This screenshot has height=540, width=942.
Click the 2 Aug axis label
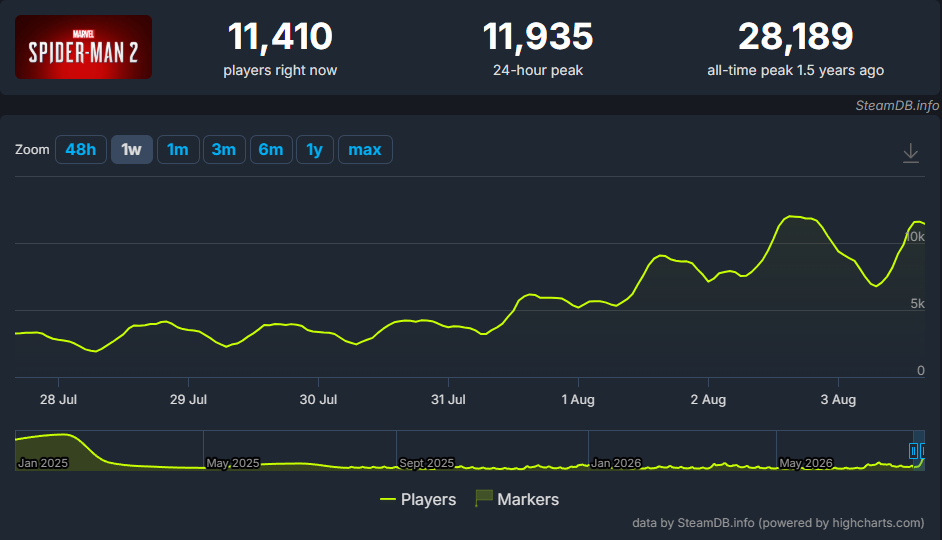(x=708, y=399)
